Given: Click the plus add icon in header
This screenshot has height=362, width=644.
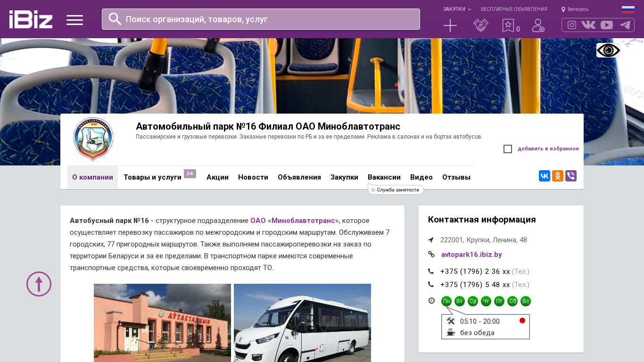Looking at the screenshot, I should (450, 25).
